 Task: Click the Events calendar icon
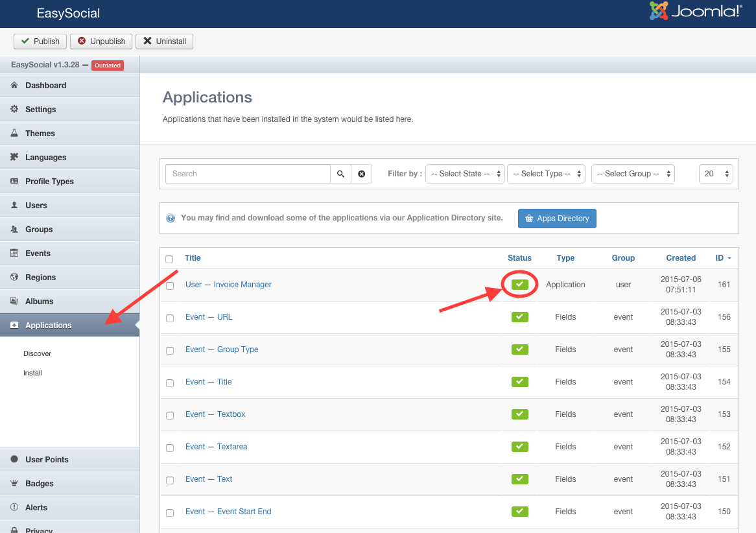click(x=14, y=253)
